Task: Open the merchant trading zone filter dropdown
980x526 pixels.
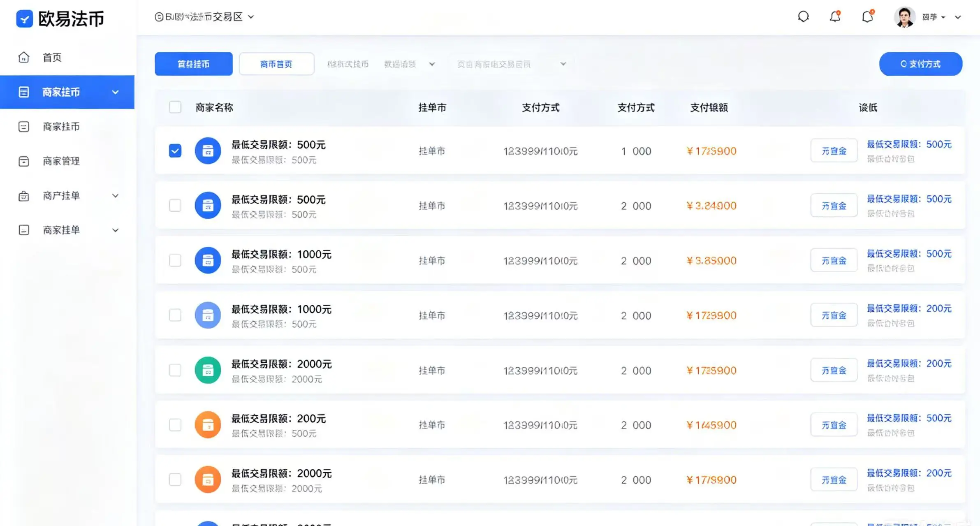Action: pyautogui.click(x=512, y=64)
